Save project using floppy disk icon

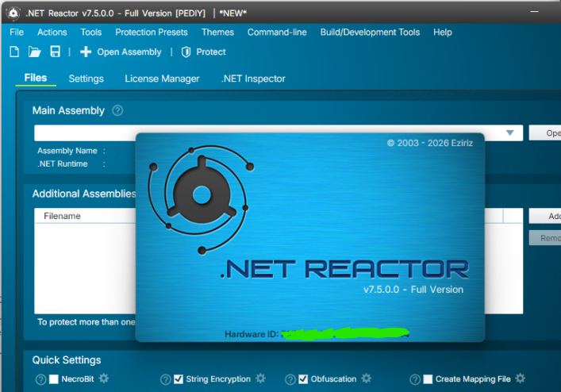(x=55, y=52)
